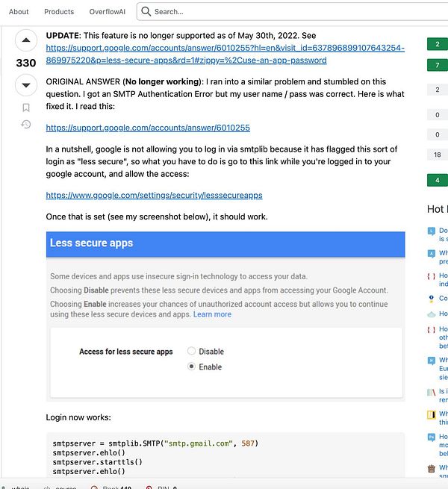Screen dimensions: 448x489
Task: Select the Enable radio button
Action: click(x=192, y=367)
